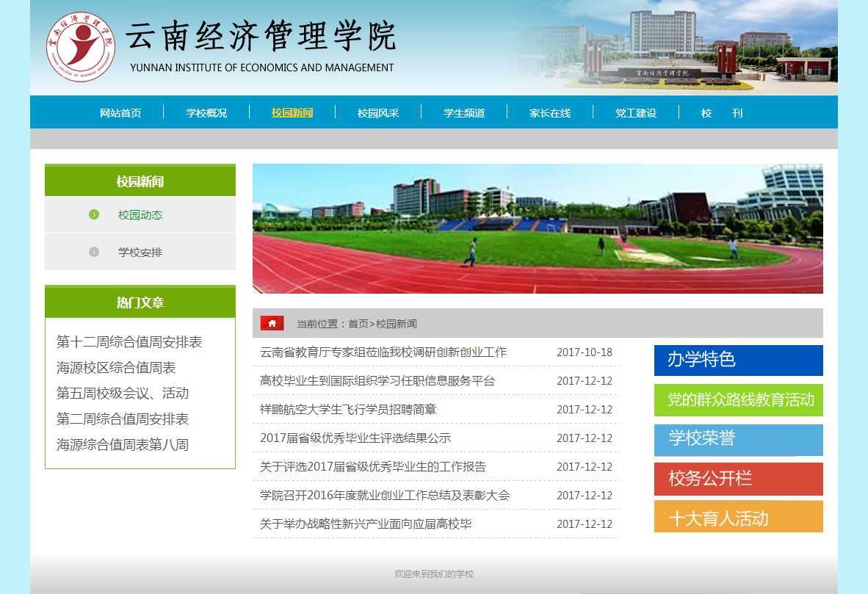The image size is (868, 594).
Task: Click the college logo emblem
Action: click(81, 47)
